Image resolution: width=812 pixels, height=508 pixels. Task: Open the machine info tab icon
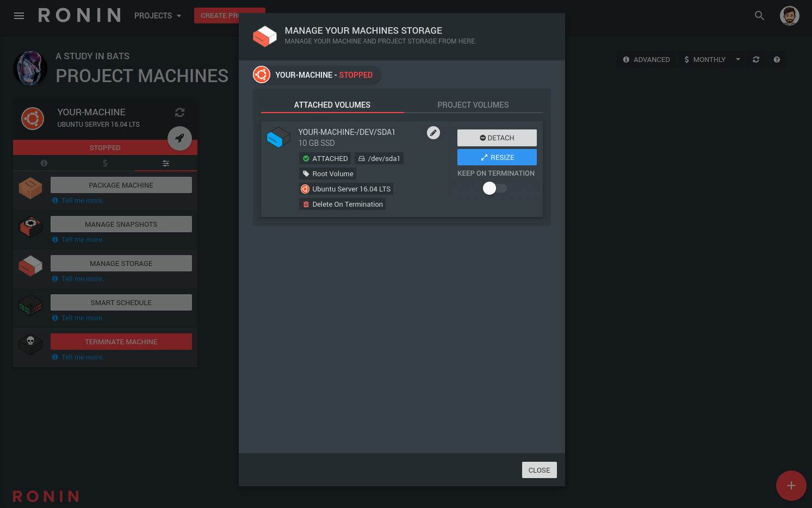(44, 163)
